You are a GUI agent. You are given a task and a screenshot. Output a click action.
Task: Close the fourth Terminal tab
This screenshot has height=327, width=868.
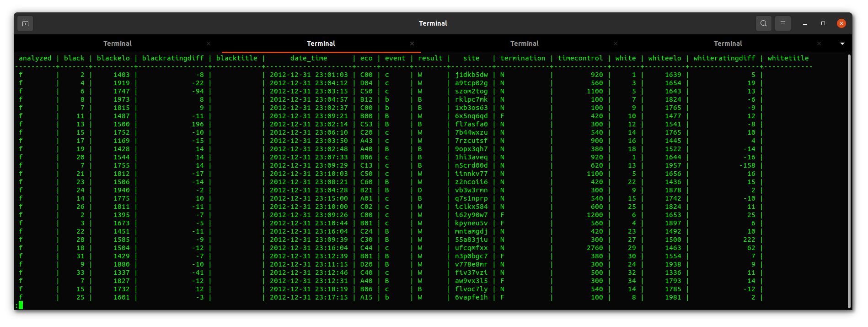[819, 44]
